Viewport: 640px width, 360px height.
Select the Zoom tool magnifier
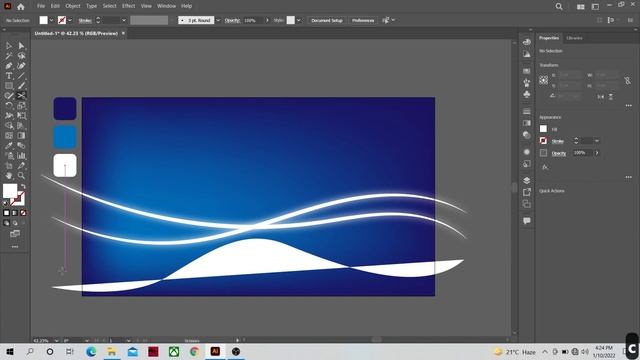[21, 176]
